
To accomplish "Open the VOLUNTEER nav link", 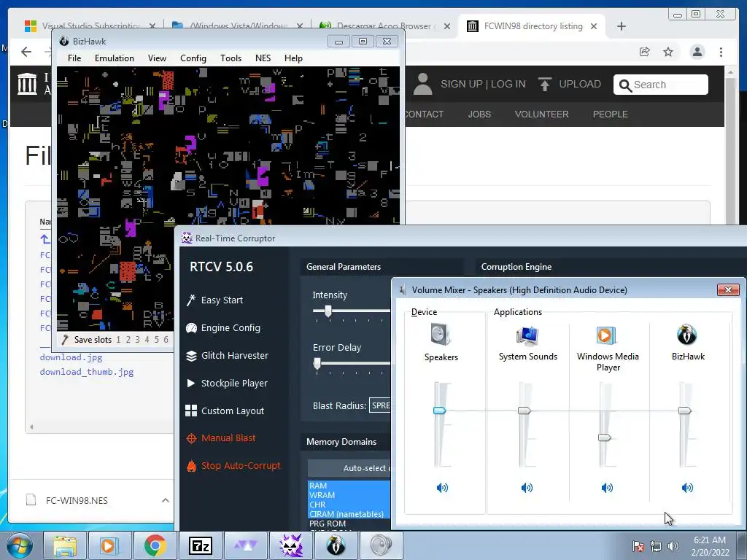I will pyautogui.click(x=542, y=114).
